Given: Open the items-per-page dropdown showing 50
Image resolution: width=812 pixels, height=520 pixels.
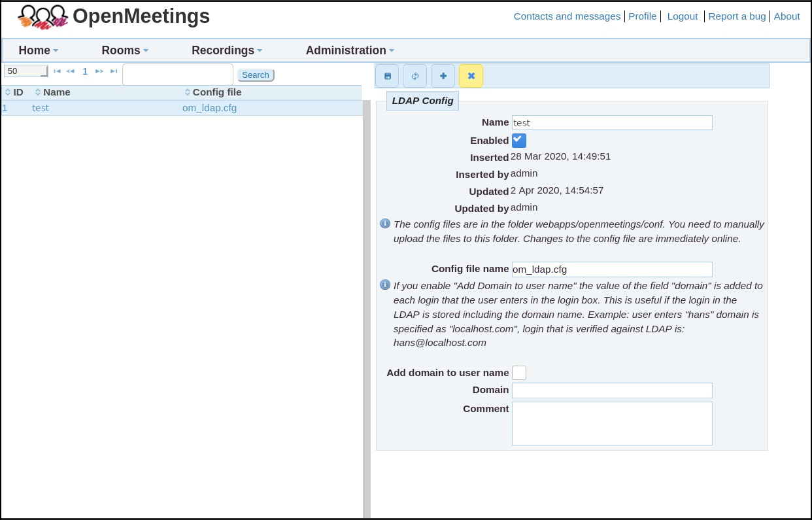Looking at the screenshot, I should click(26, 71).
